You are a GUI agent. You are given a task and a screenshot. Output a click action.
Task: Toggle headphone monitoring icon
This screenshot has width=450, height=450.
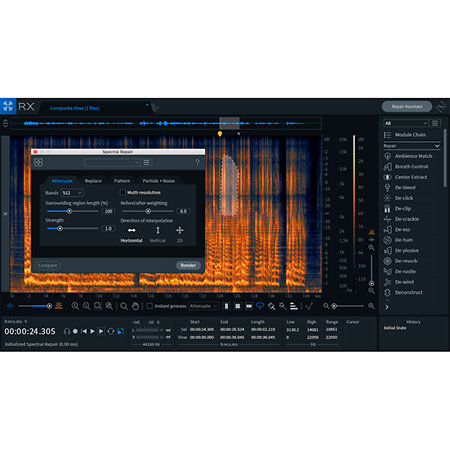click(x=67, y=331)
